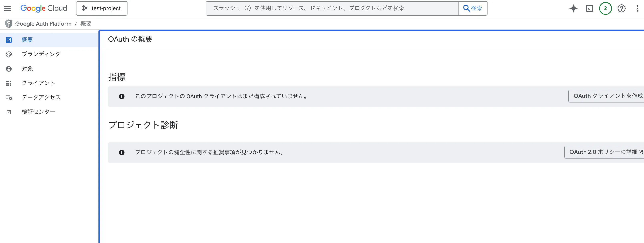Click Google Auth Platform breadcrumb link
The width and height of the screenshot is (644, 243).
[x=43, y=23]
